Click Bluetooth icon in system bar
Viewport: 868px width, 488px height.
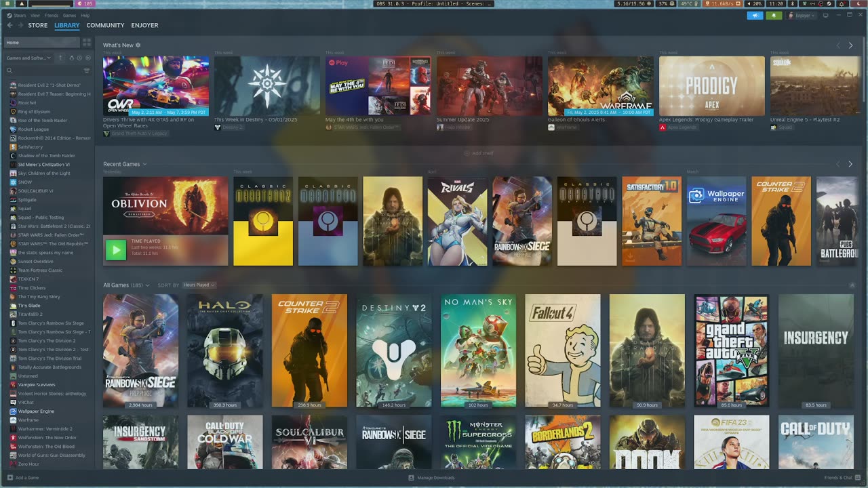pos(792,4)
